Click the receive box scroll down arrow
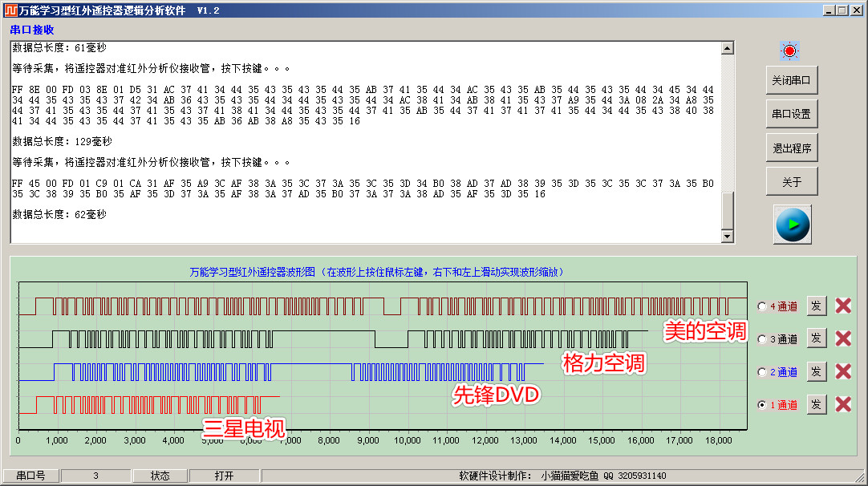 pos(728,237)
